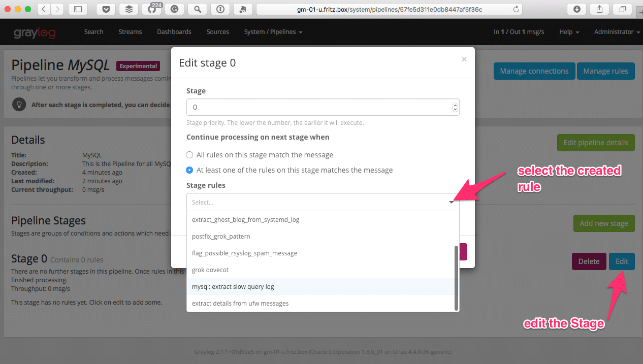This screenshot has width=643, height=364.
Task: Show Safari downloads
Action: [x=577, y=9]
